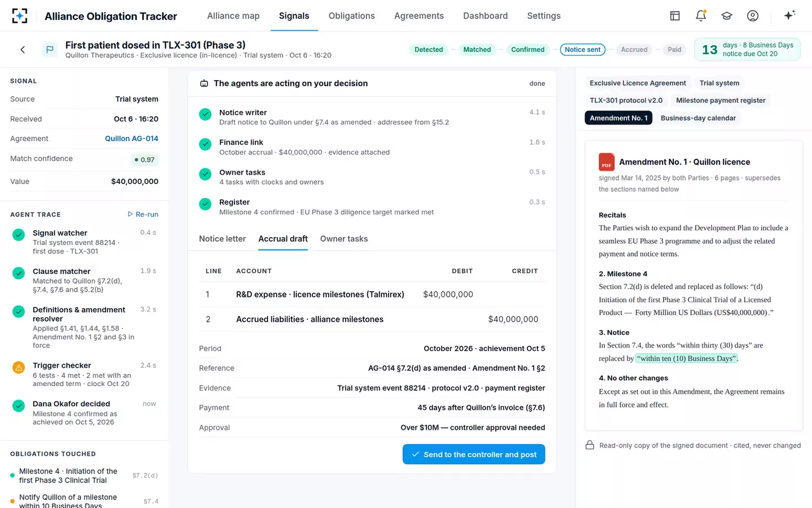The image size is (812, 508).
Task: Click the §7.4 clause reference label
Action: (x=151, y=502)
